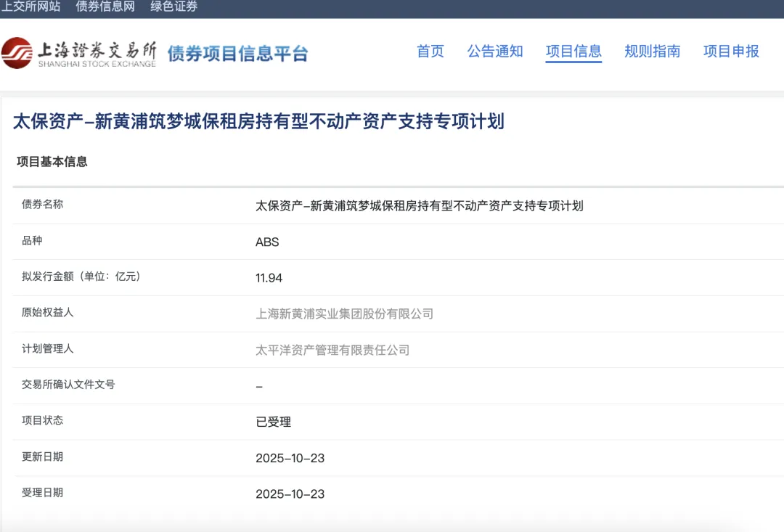Viewport: 784px width, 532px height.
Task: Click the 债券项目信息平台 platform title
Action: pos(237,54)
